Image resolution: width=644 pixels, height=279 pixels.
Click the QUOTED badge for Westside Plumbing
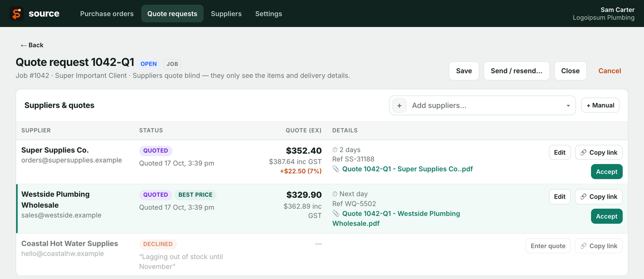point(155,195)
